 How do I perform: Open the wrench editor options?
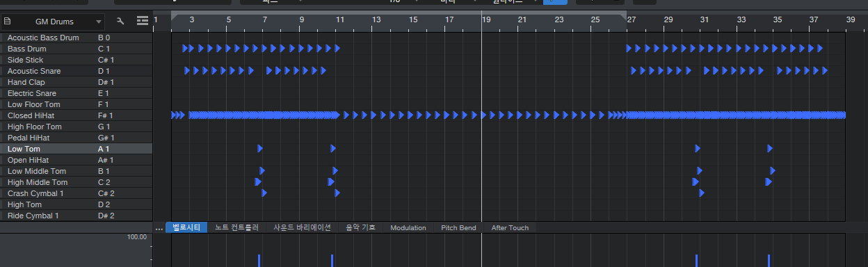click(121, 22)
